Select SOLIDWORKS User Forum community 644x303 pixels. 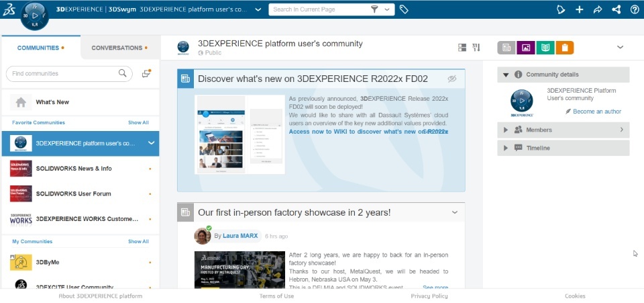coord(80,193)
